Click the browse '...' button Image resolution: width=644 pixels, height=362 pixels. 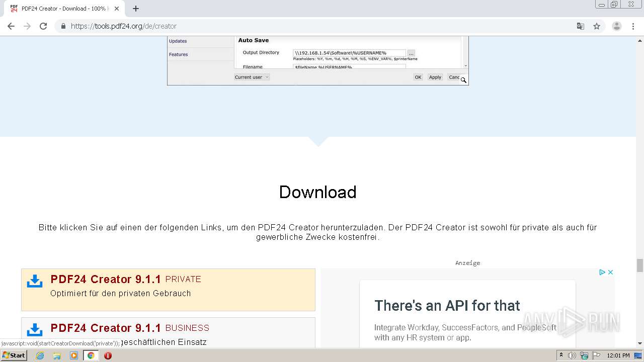[x=411, y=53]
